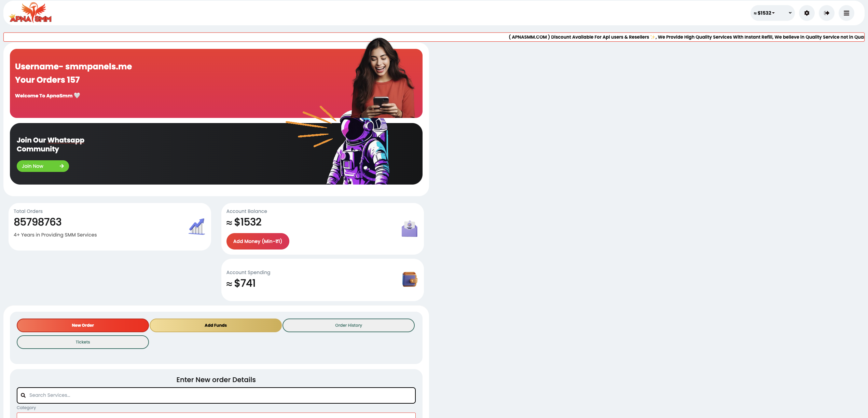Open the Tickets tab
Screen dimensions: 868x418
(83, 342)
